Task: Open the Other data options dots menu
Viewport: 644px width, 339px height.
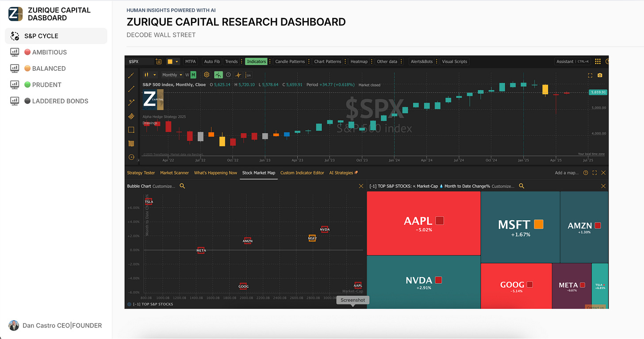Action: 401,61
